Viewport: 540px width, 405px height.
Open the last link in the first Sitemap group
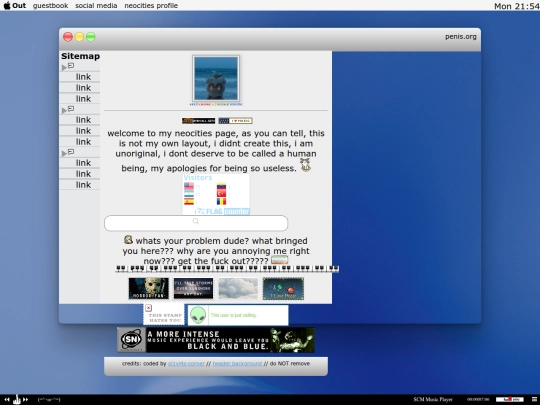(83, 99)
